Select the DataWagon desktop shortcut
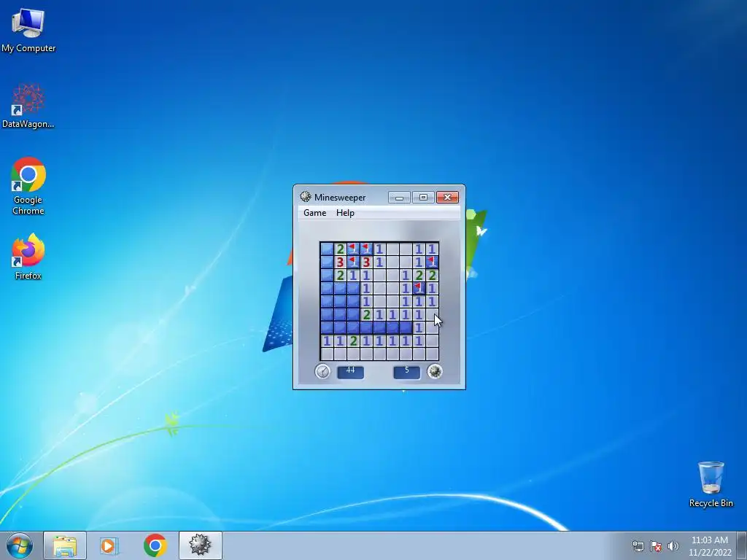 (x=28, y=106)
